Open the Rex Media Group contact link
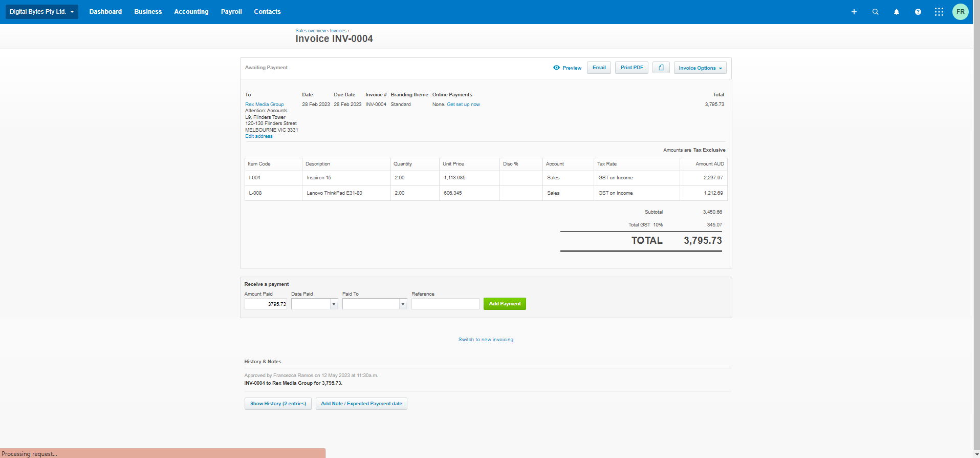 click(264, 105)
